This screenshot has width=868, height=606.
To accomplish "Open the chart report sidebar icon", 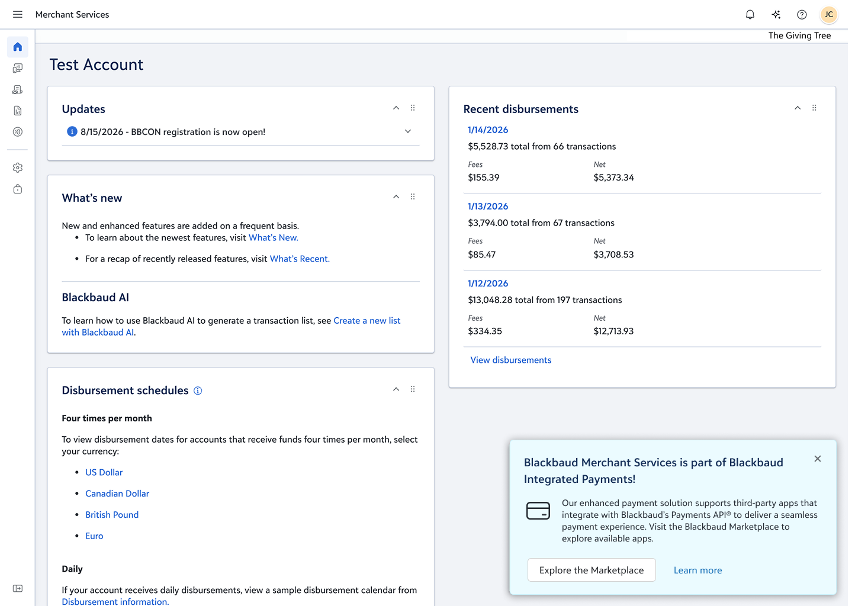I will click(x=18, y=111).
